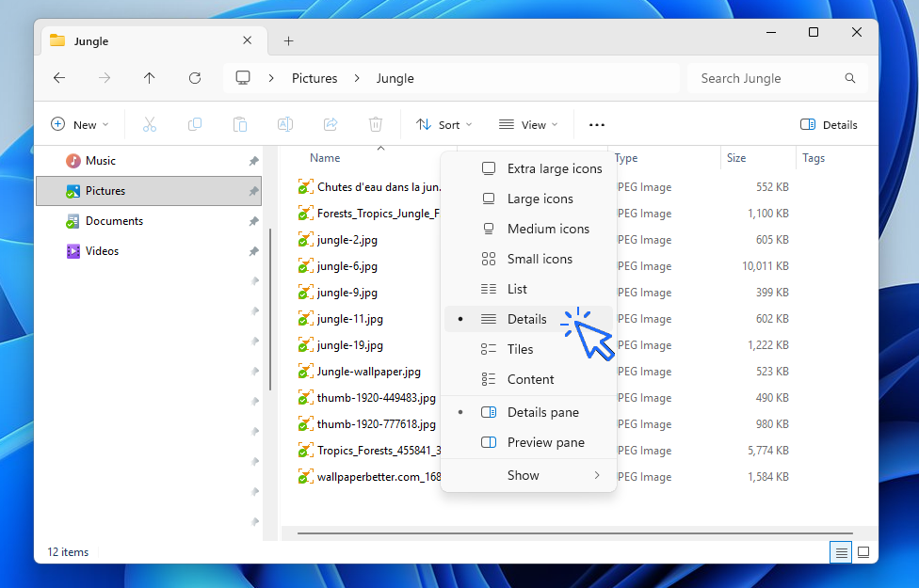Select Tiles view from the menu
This screenshot has height=588, width=919.
pyautogui.click(x=520, y=349)
